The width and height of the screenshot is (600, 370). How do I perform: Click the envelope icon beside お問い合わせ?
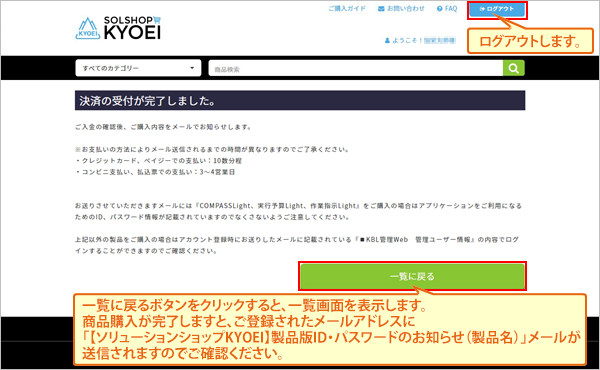click(381, 8)
